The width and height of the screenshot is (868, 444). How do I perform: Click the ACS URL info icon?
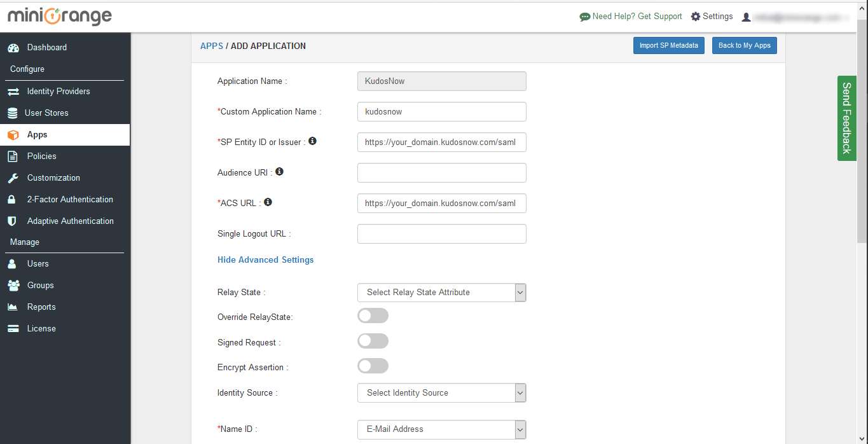[268, 202]
